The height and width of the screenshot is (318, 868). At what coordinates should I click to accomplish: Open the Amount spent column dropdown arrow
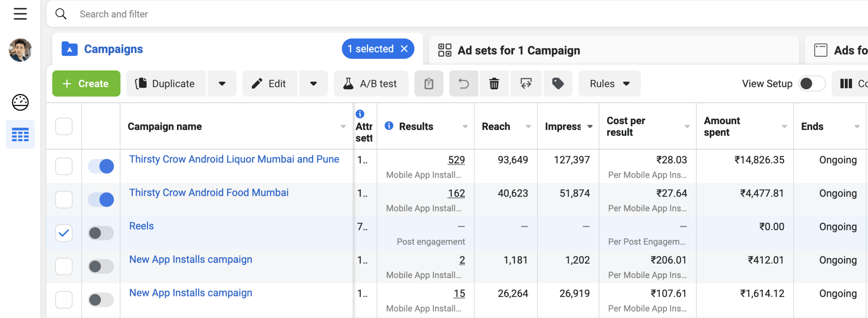click(x=784, y=126)
